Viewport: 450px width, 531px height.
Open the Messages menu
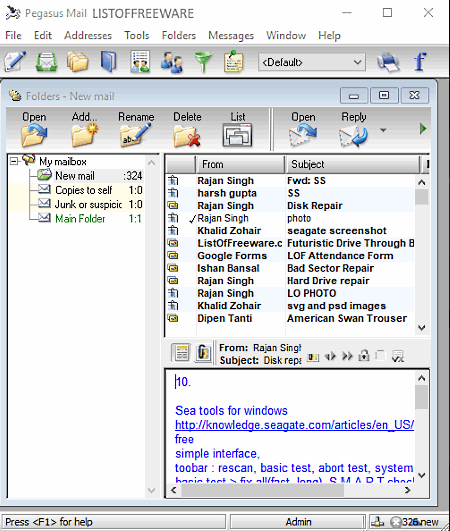231,35
